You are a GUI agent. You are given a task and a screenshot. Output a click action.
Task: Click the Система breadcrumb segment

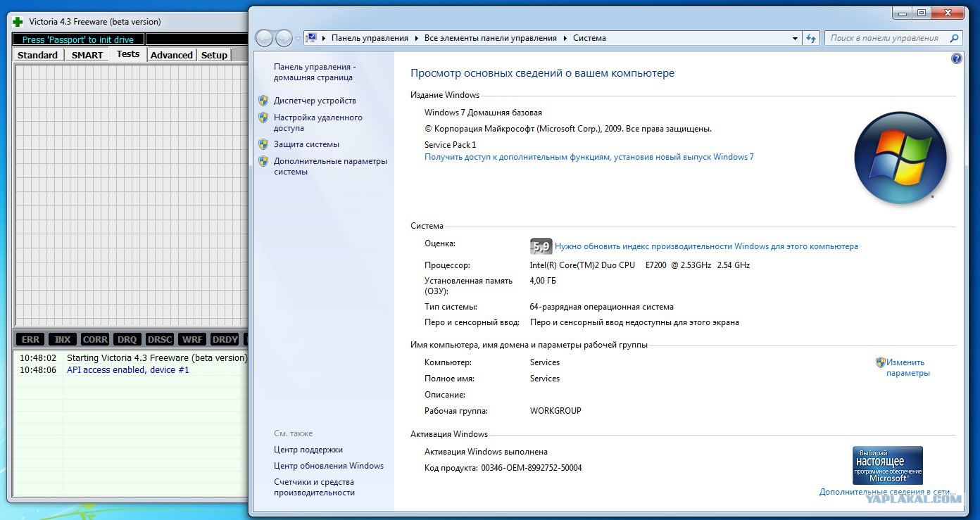[x=589, y=38]
